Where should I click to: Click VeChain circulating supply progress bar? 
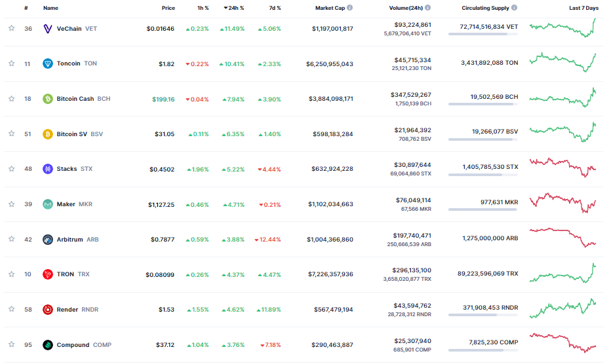click(x=483, y=35)
